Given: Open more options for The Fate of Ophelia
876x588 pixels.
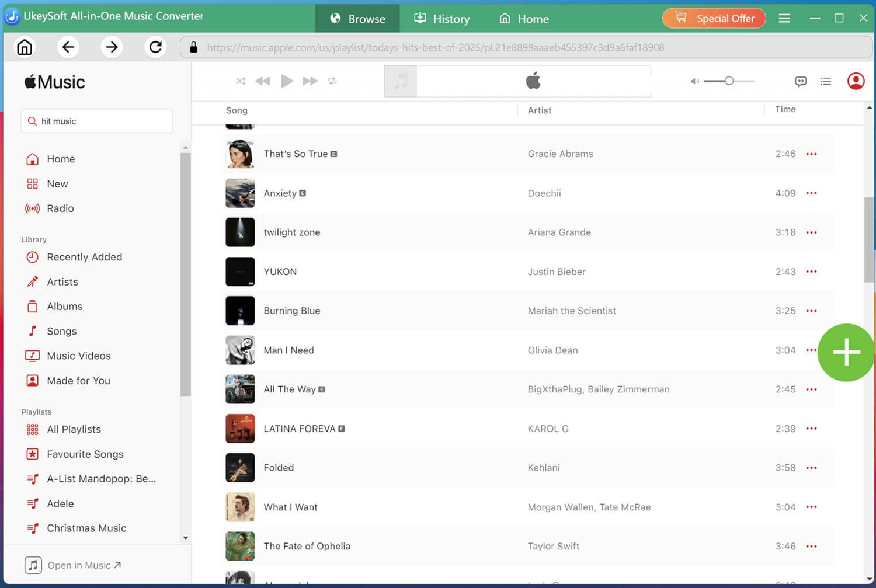Looking at the screenshot, I should click(x=811, y=547).
